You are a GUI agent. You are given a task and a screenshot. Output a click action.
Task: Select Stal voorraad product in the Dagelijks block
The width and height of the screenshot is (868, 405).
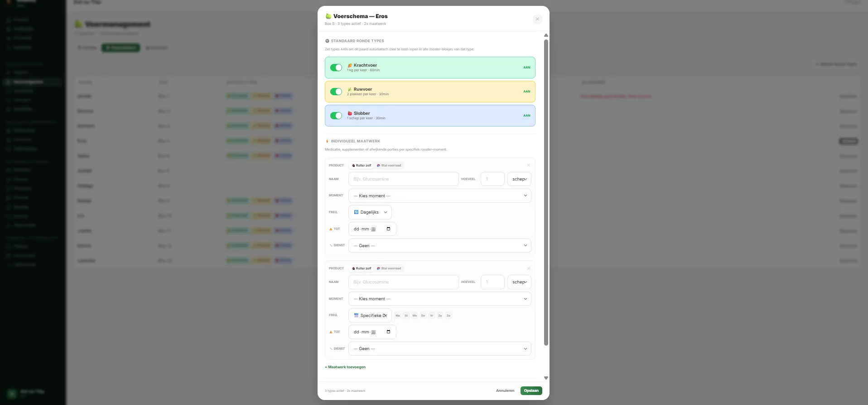389,166
